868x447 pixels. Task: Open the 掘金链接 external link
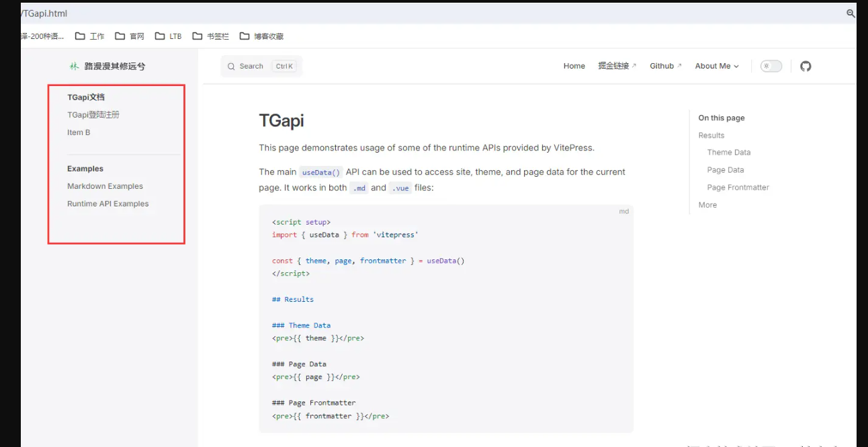coord(616,66)
